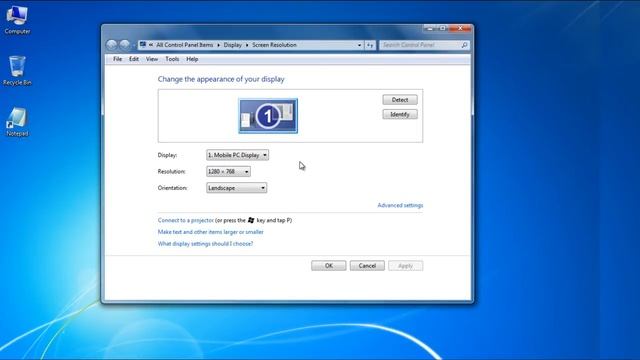The height and width of the screenshot is (360, 640).
Task: Go to Display breadcrumb in address bar
Action: pos(233,45)
